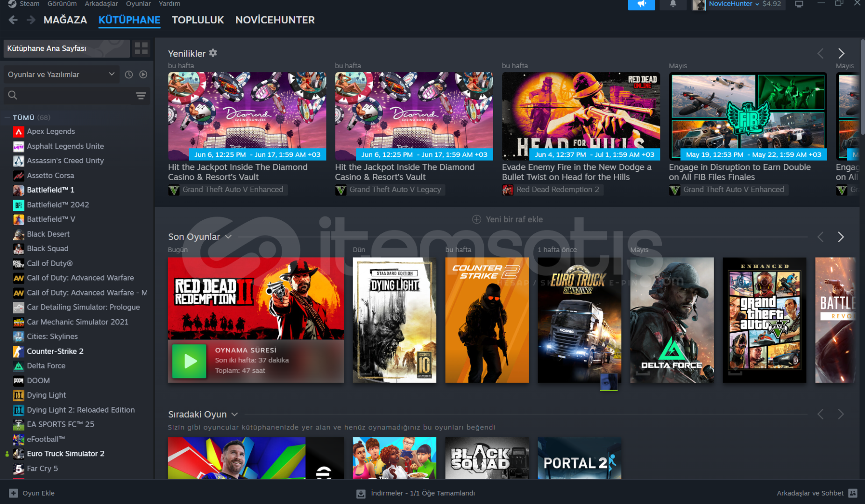Open the Grand Theft Auto V Enhanced cover

(764, 320)
